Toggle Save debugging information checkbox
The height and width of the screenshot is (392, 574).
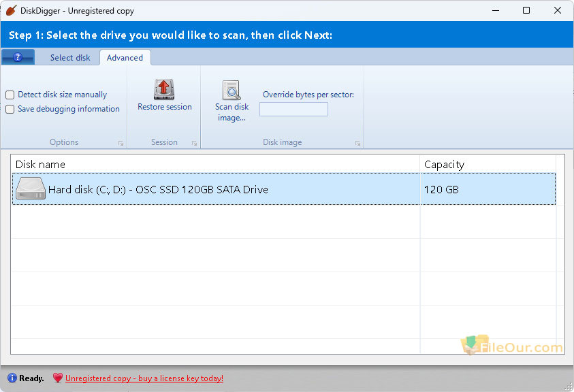10,109
